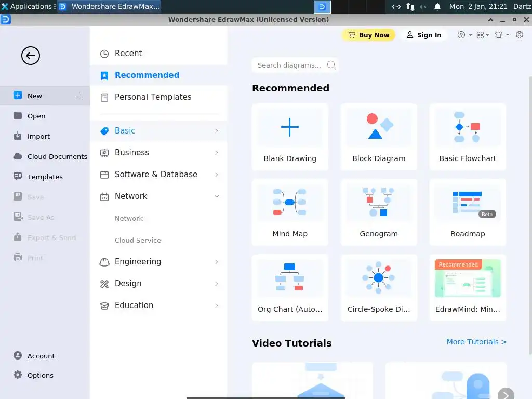
Task: Click the Options gear icon
Action: tap(18, 375)
